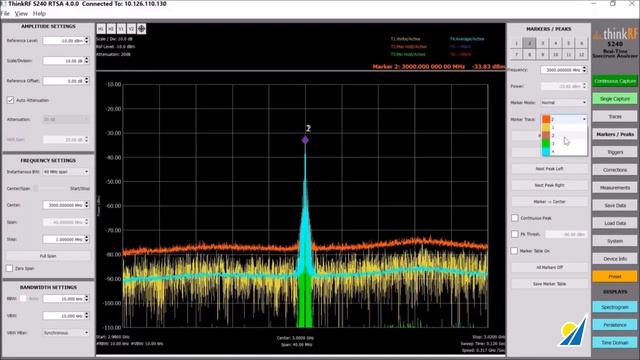Click the H1 horizontal marker icon
The height and width of the screenshot is (360, 640).
pyautogui.click(x=101, y=29)
